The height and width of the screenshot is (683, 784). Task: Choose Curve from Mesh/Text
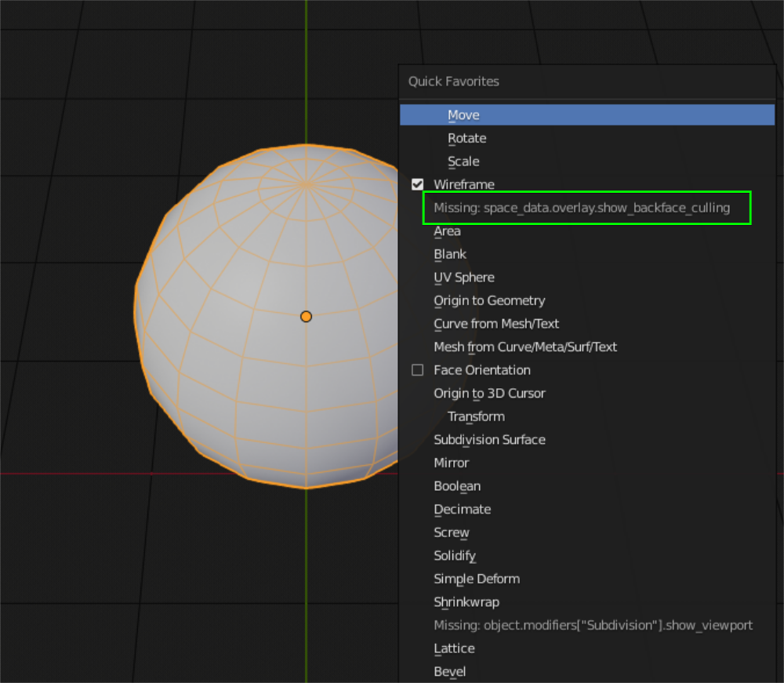(x=587, y=324)
